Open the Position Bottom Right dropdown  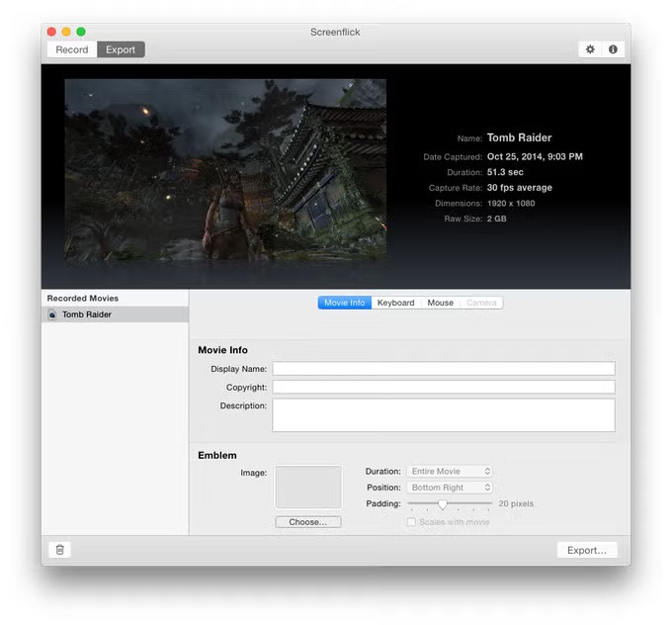click(x=450, y=488)
